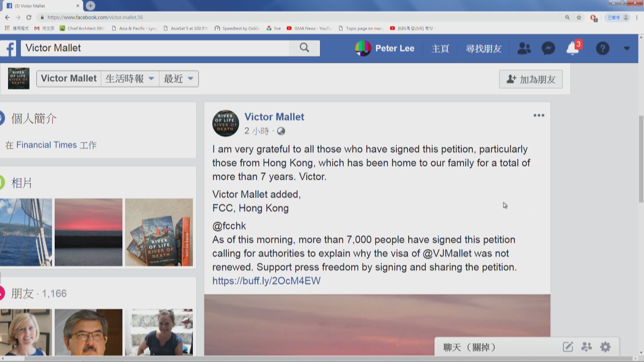Expand the 最近 dropdown

click(x=178, y=79)
